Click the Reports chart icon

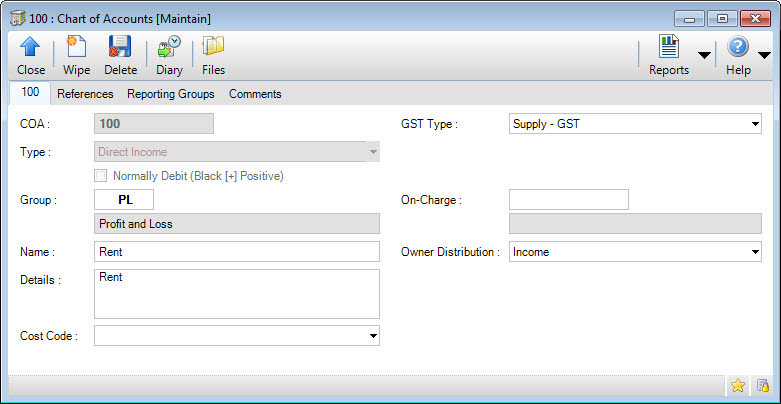tap(669, 48)
